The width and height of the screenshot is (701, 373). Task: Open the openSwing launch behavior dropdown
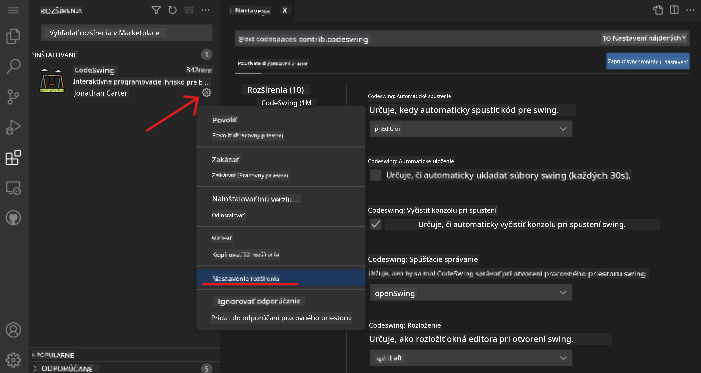tap(471, 293)
